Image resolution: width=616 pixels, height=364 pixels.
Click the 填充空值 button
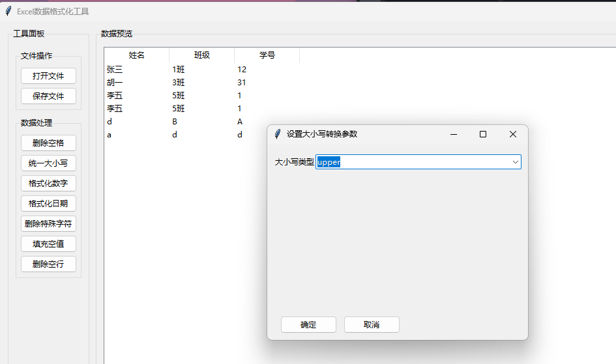click(48, 244)
